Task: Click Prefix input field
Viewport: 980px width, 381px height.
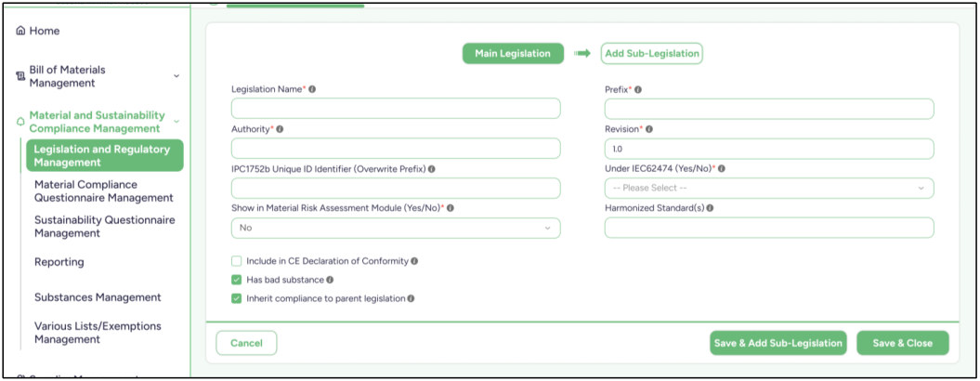Action: coord(769,109)
